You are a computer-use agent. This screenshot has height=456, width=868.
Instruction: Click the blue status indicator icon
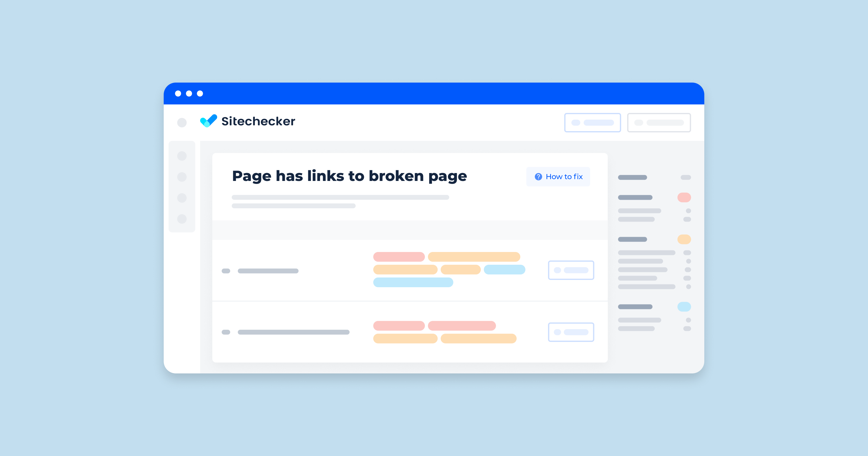[x=684, y=306]
